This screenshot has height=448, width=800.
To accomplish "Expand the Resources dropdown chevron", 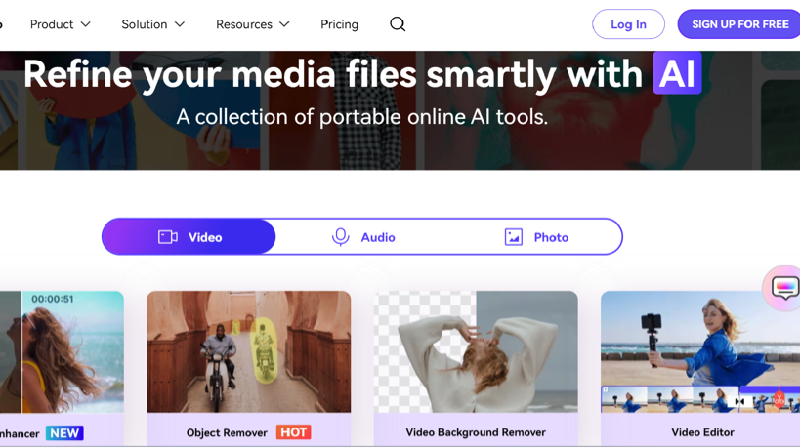I will (285, 24).
